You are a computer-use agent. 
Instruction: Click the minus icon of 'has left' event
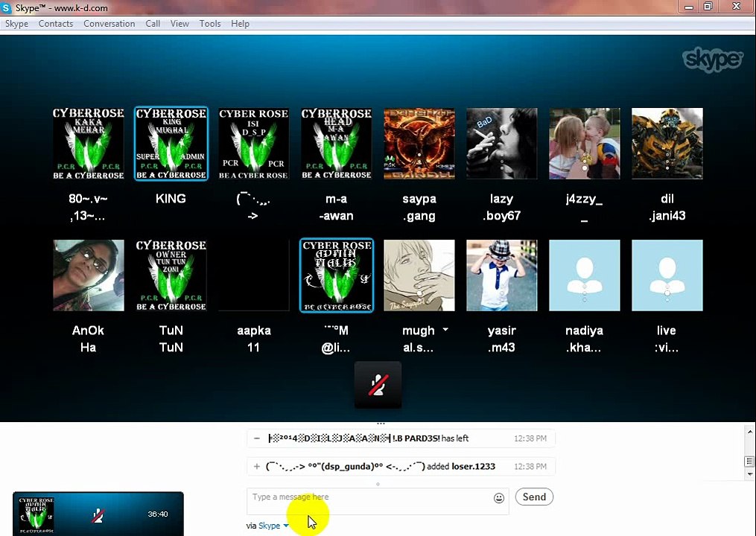(257, 438)
